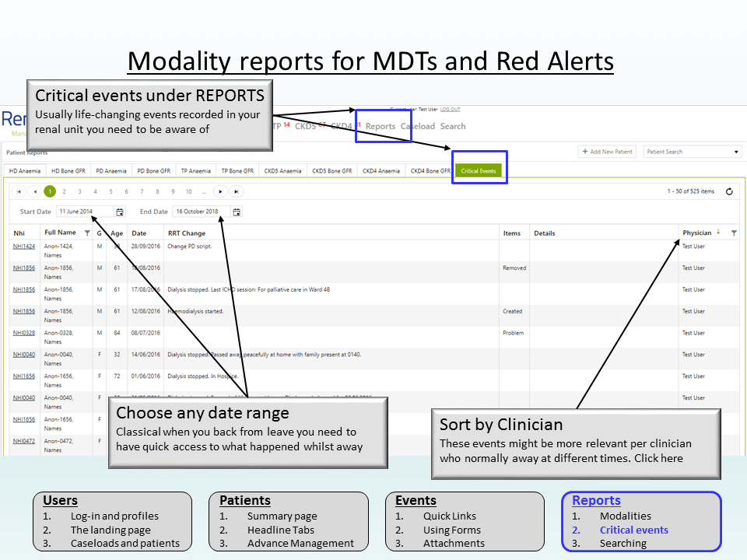This screenshot has height=560, width=747.
Task: Switch to the HD Anaemia tab
Action: 24,171
